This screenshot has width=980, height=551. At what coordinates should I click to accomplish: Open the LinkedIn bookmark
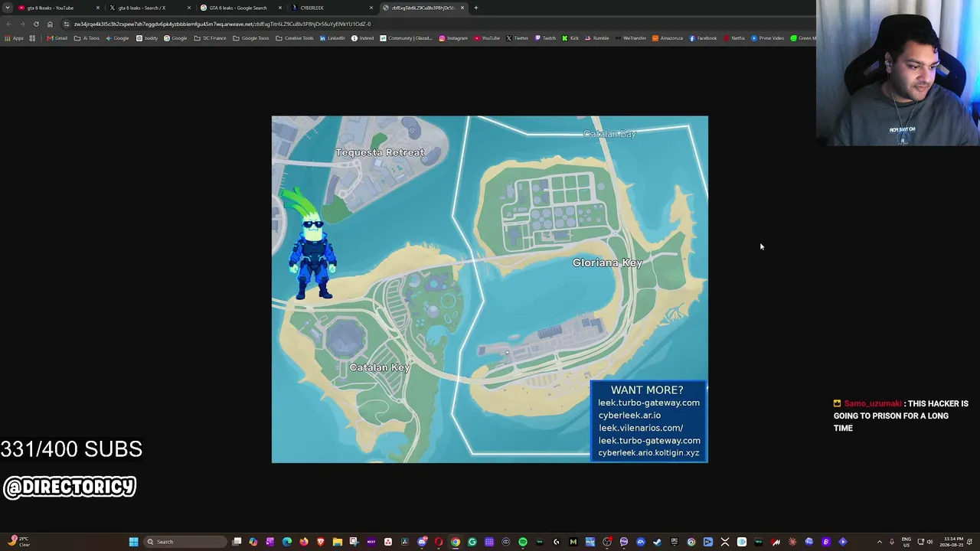332,38
